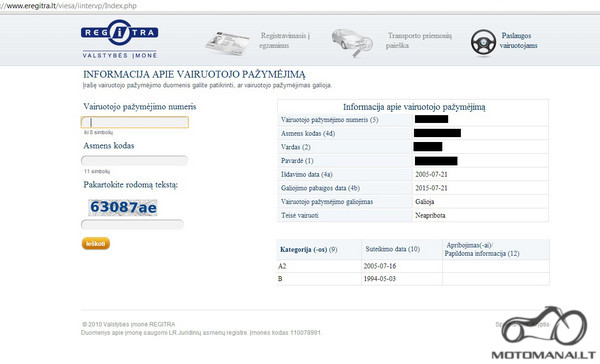Click the orange Ieškoti button
600x364 pixels.
[x=96, y=243]
